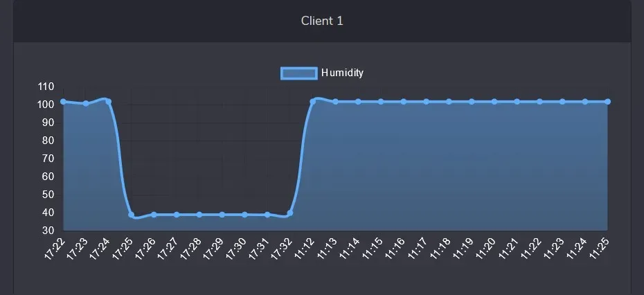Select the data point at 17:24
Image resolution: width=644 pixels, height=295 pixels.
click(x=109, y=102)
